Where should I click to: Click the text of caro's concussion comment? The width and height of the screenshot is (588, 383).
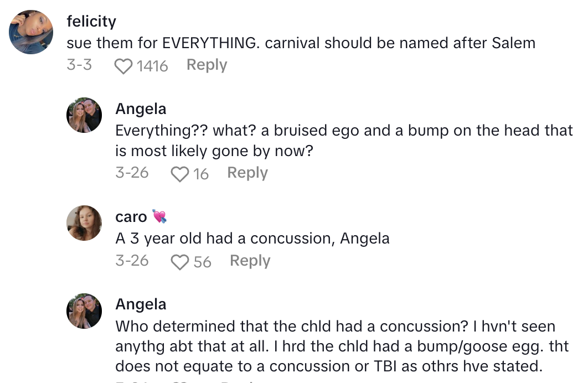click(252, 239)
